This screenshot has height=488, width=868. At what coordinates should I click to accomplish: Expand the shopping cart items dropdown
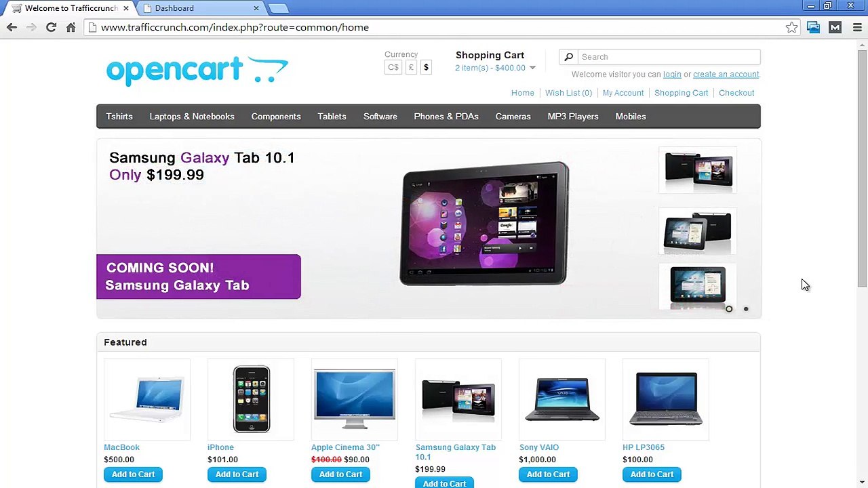532,68
